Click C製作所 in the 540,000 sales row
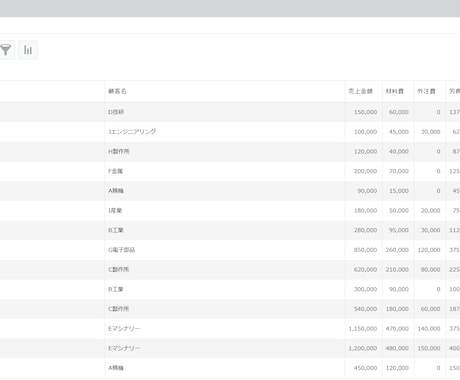Viewport: 460px width, 380px height. click(119, 309)
